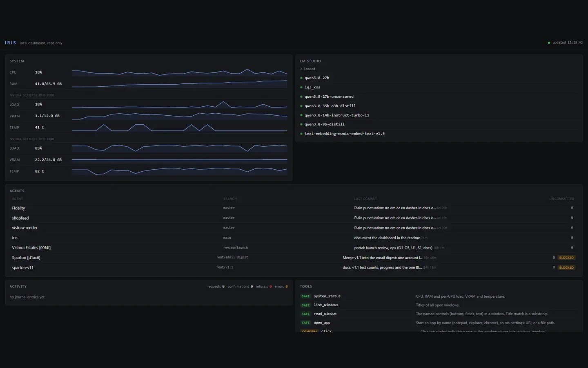Image resolution: width=588 pixels, height=368 pixels.
Task: Click the read_window tool name
Action: pos(325,314)
